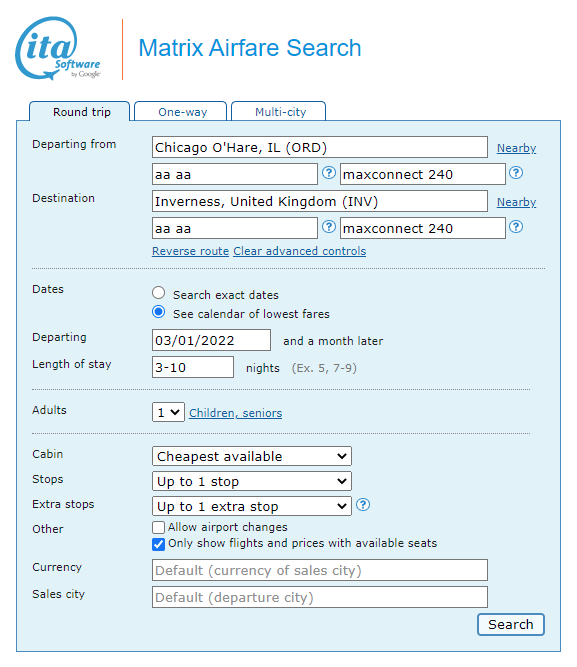
Task: Expand the Extra stops dropdown
Action: point(251,507)
